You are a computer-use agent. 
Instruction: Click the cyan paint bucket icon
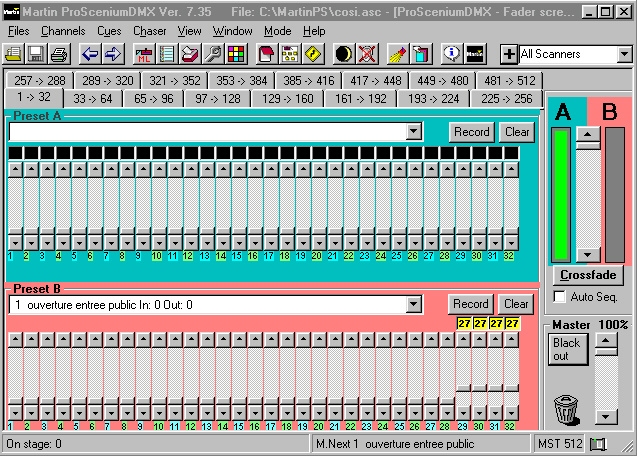point(421,54)
